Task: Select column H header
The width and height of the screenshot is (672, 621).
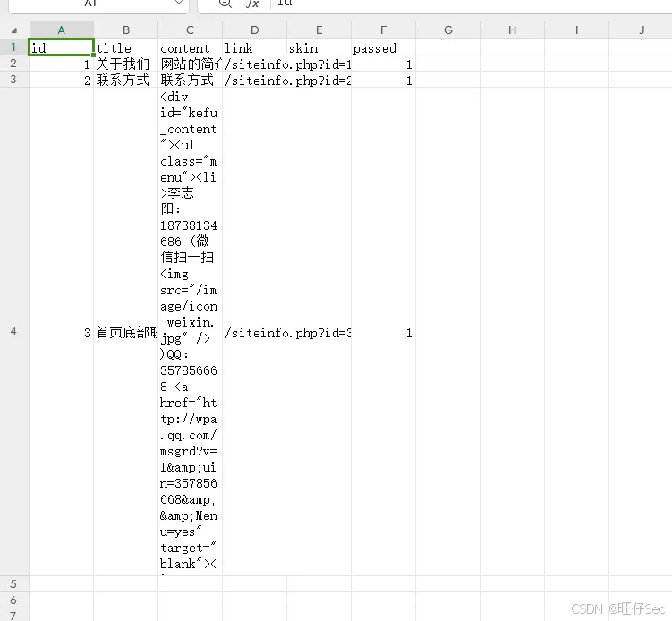Action: point(512,30)
